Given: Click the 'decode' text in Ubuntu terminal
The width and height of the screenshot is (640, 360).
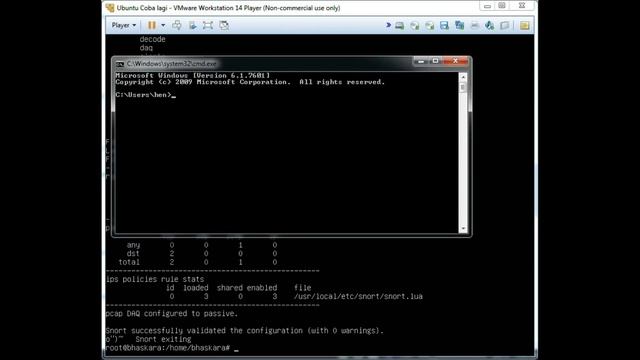Looking at the screenshot, I should [152, 39].
